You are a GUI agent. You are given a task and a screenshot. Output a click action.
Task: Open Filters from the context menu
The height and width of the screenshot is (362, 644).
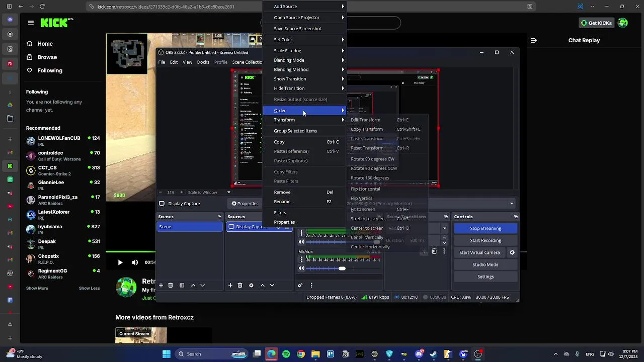[304, 213]
